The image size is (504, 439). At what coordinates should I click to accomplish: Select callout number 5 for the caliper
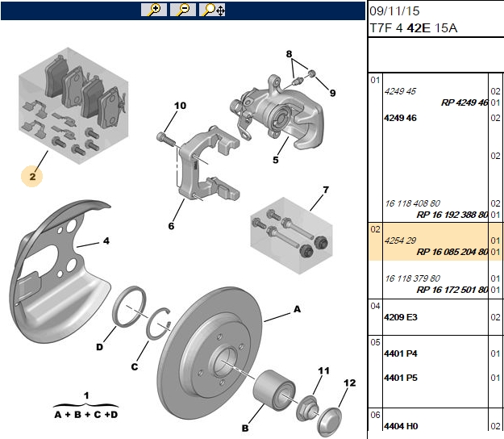tap(276, 160)
